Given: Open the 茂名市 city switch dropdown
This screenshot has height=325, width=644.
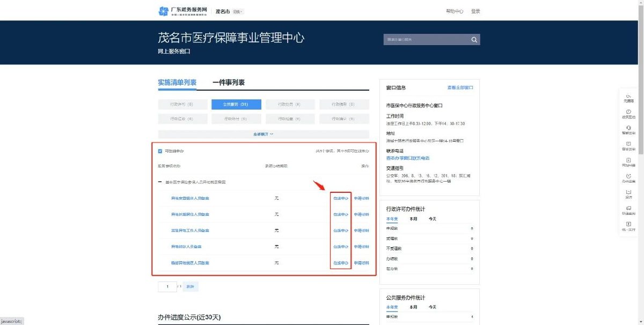Looking at the screenshot, I should click(238, 11).
